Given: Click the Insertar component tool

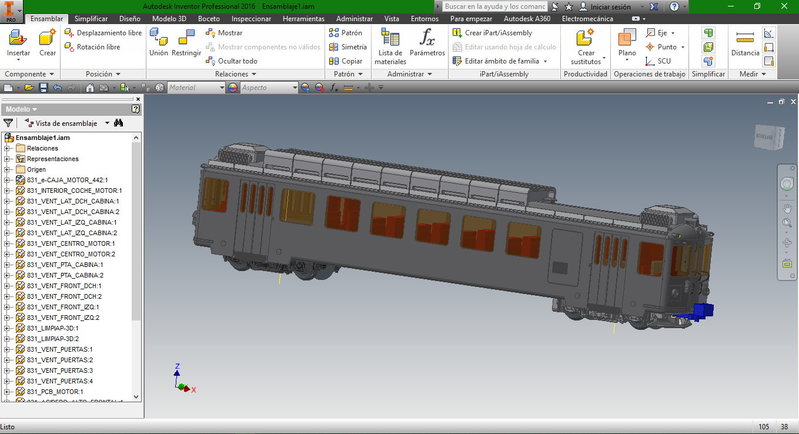Looking at the screenshot, I should click(x=18, y=43).
